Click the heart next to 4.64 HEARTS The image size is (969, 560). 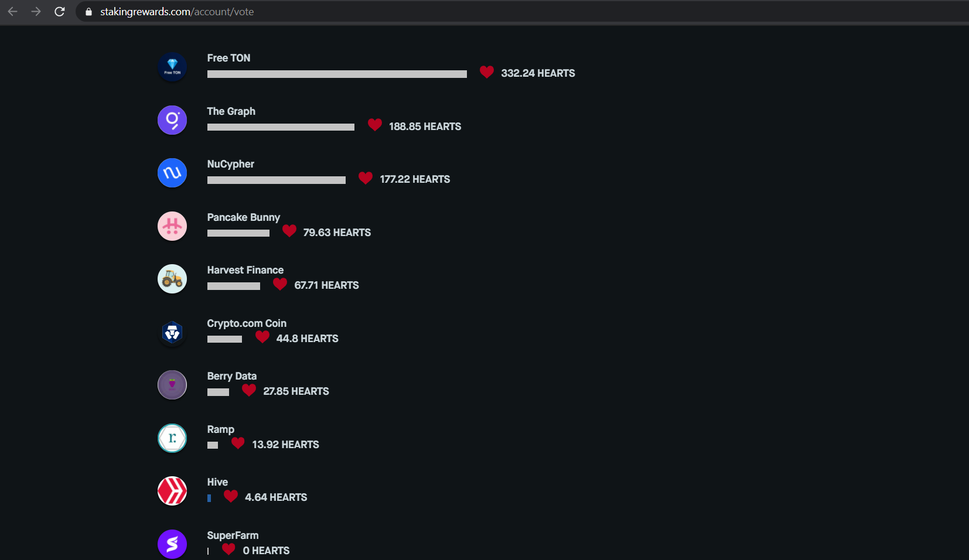click(x=231, y=496)
